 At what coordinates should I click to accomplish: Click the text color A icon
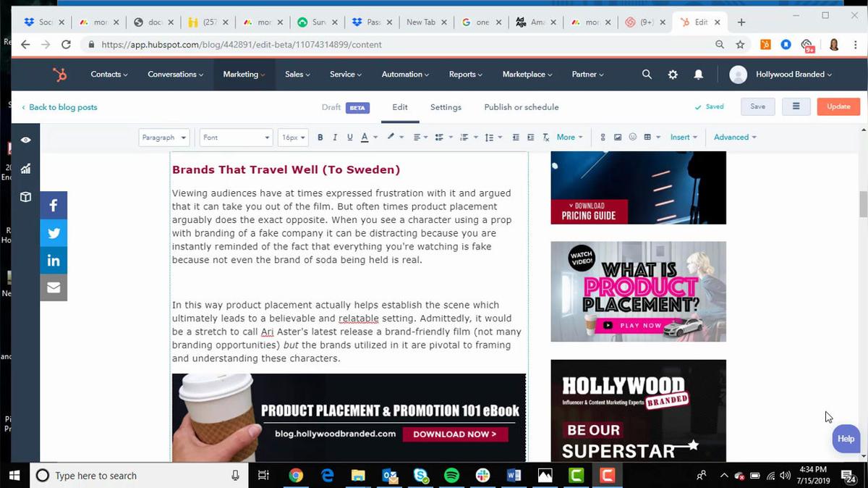pos(365,137)
